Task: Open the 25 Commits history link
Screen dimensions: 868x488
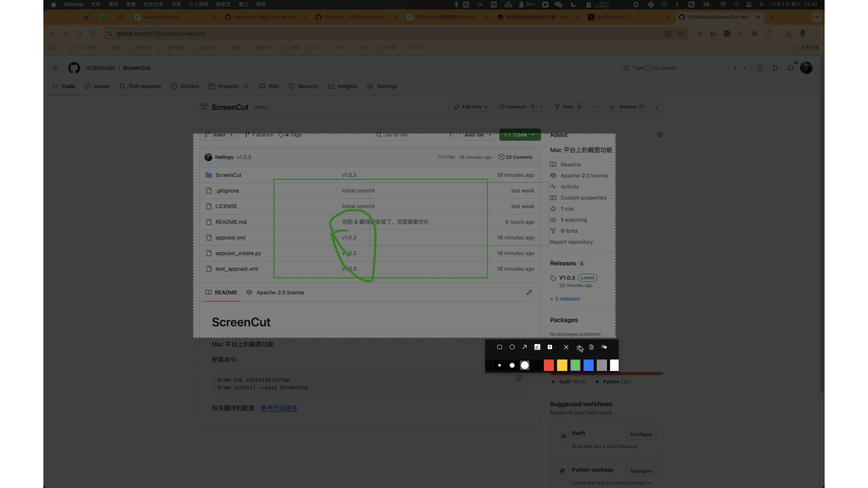Action: click(x=515, y=157)
